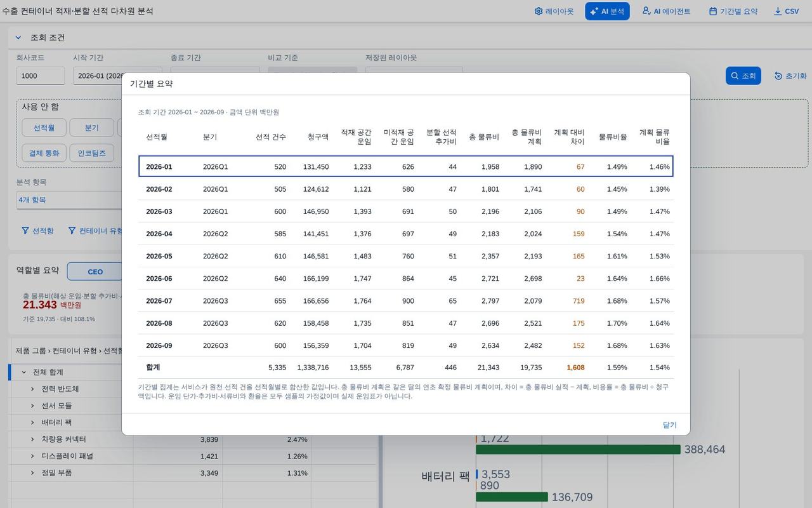The width and height of the screenshot is (812, 508).
Task: Click the AI 분석 sparkle icon button
Action: point(594,11)
